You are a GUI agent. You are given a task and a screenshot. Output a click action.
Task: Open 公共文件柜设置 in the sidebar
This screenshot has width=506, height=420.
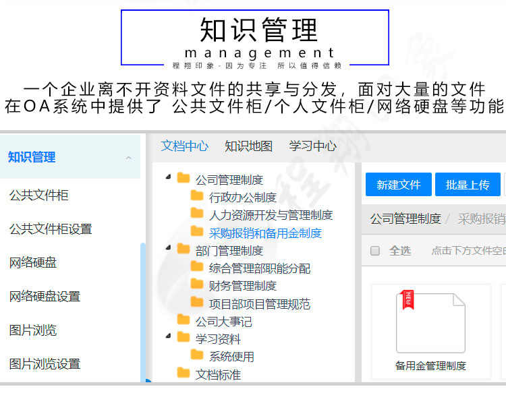coord(51,229)
